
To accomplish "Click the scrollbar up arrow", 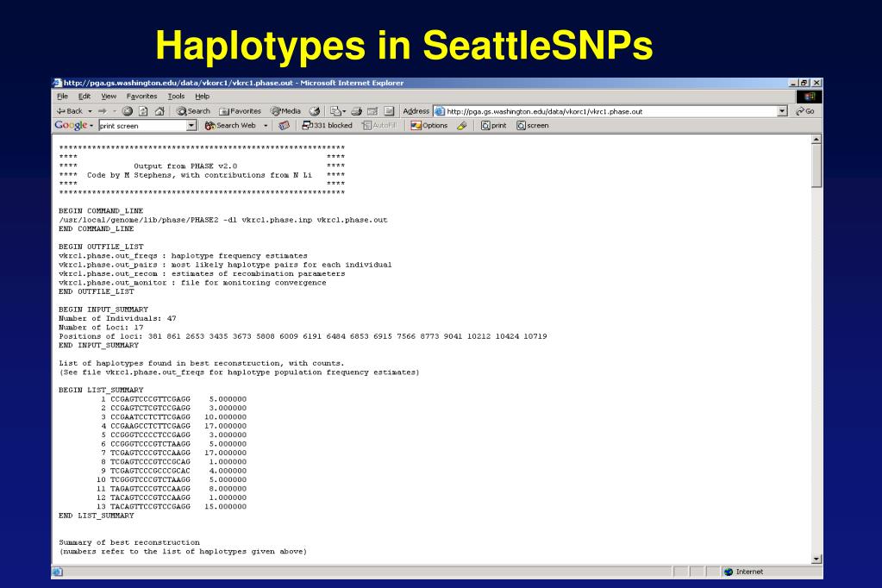I will [x=816, y=139].
